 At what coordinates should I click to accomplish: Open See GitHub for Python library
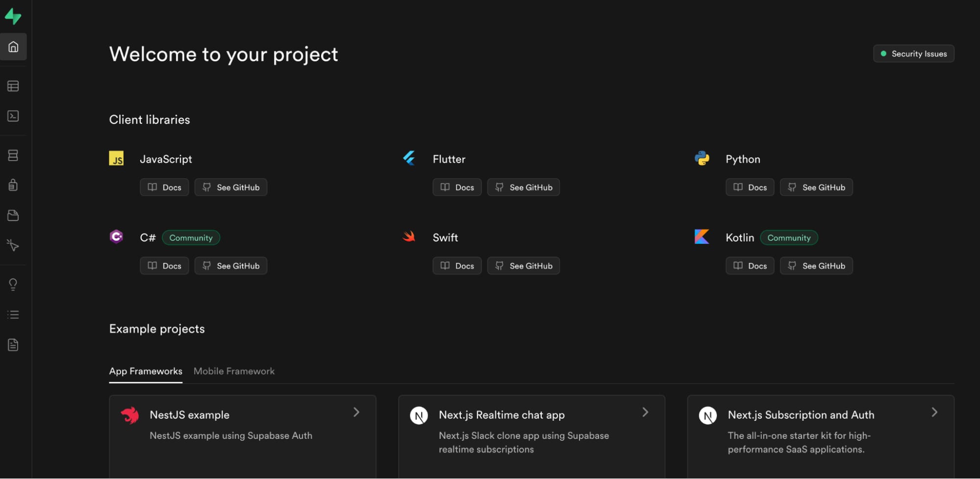pos(816,187)
